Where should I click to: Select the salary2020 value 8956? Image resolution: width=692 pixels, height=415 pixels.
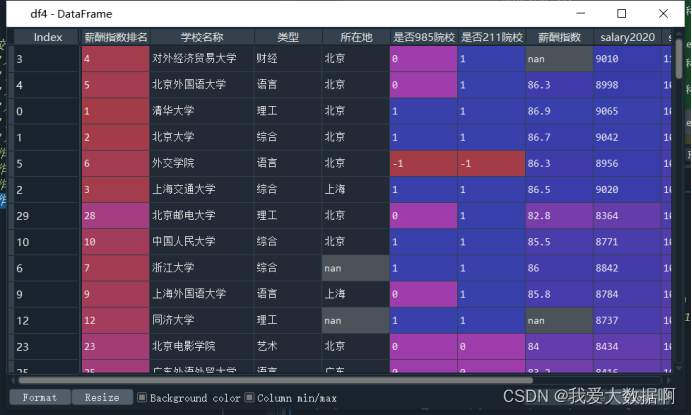[x=627, y=163]
